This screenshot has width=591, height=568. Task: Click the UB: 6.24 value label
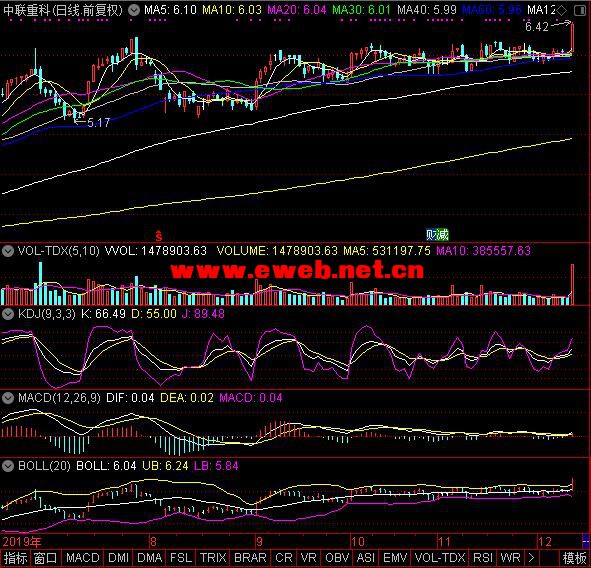point(165,466)
